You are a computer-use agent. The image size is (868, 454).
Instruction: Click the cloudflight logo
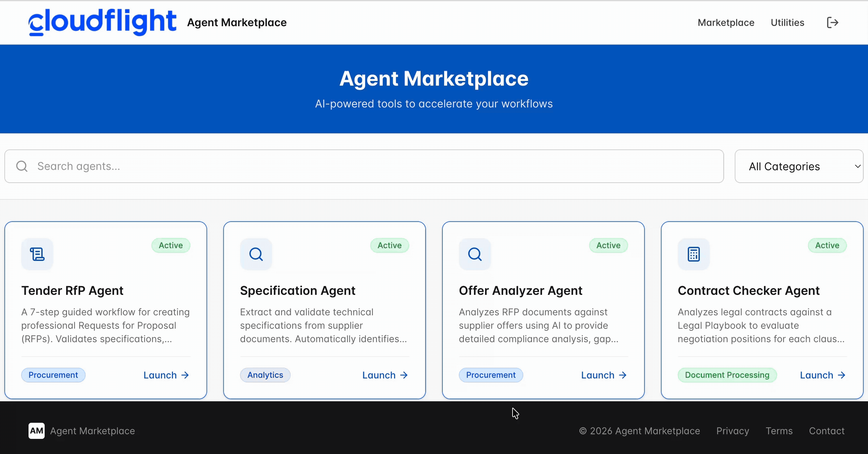(x=102, y=22)
